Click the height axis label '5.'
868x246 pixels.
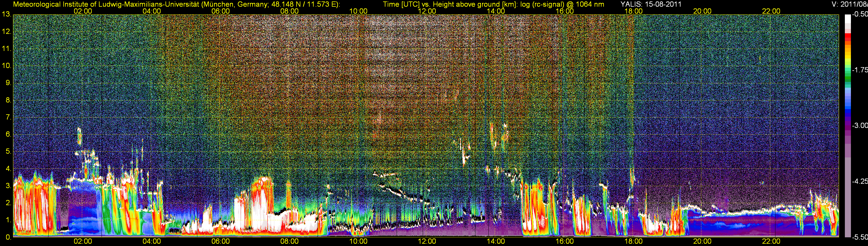[x=8, y=152]
